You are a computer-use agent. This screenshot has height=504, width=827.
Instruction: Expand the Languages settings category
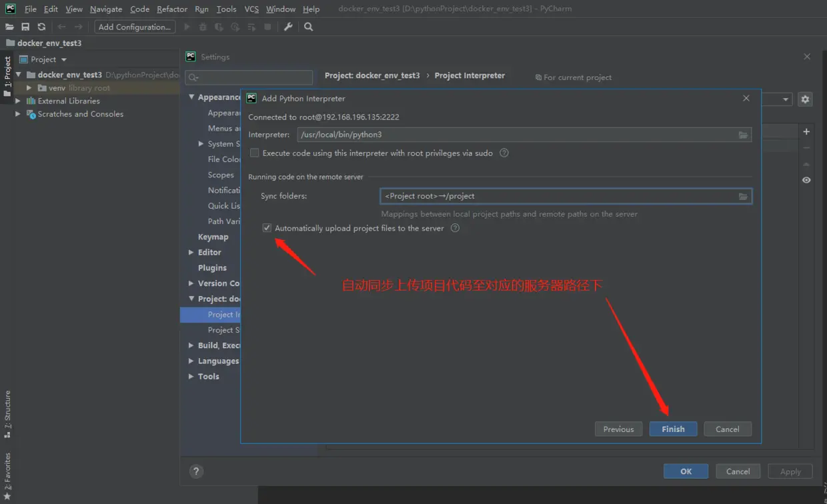click(x=191, y=361)
